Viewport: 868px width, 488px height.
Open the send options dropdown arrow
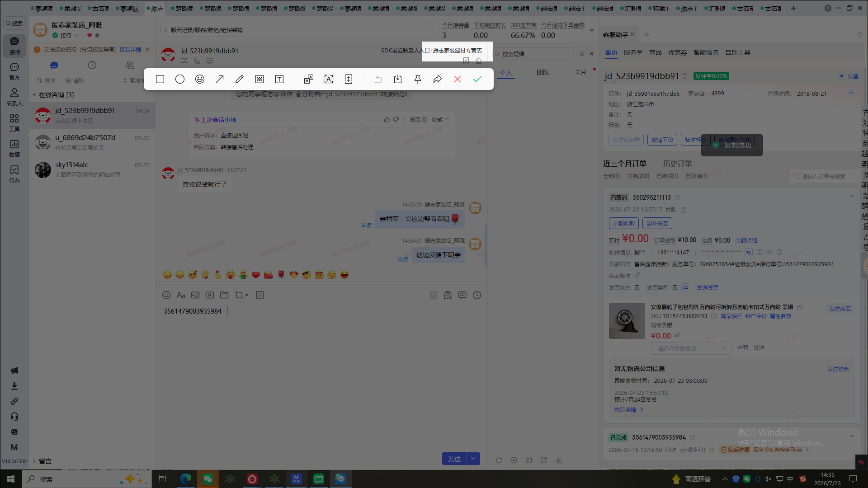pyautogui.click(x=473, y=459)
